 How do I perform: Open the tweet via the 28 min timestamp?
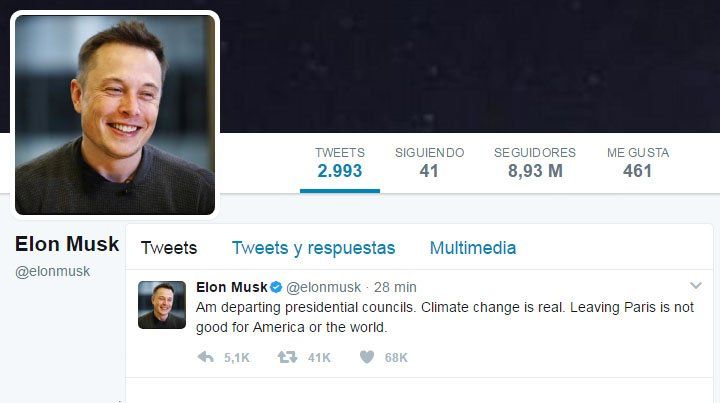(x=395, y=287)
